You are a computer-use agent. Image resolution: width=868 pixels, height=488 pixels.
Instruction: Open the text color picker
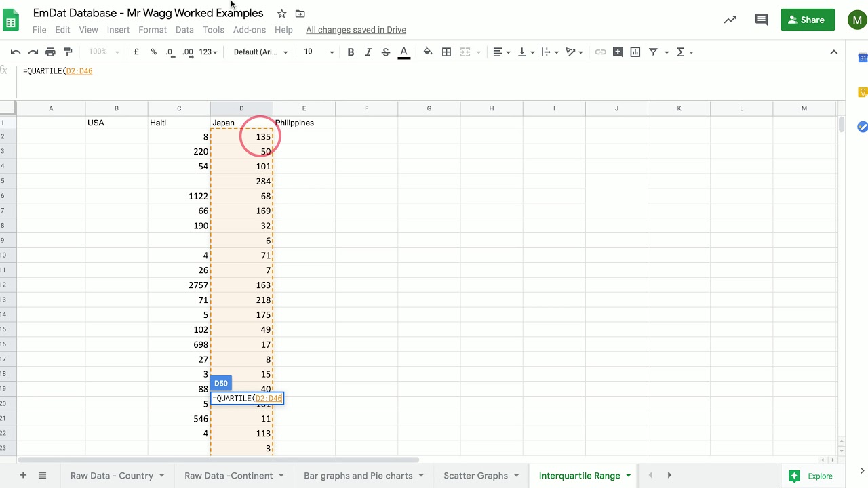(x=403, y=52)
